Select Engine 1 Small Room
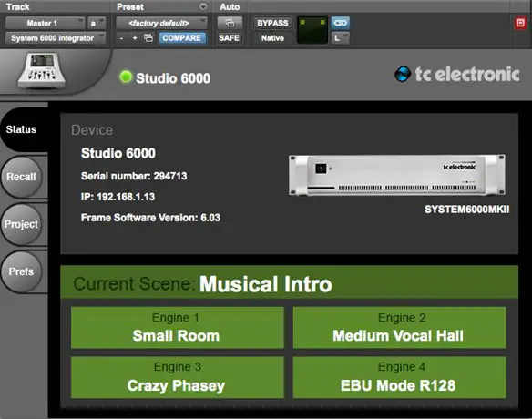532x419 pixels. pos(177,327)
